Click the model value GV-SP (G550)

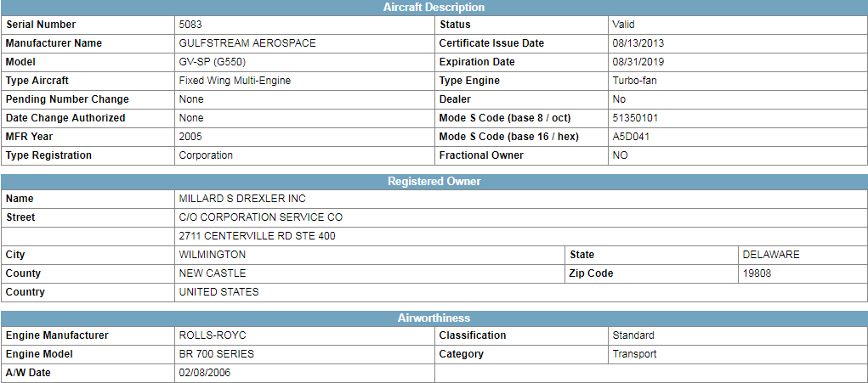coord(213,62)
